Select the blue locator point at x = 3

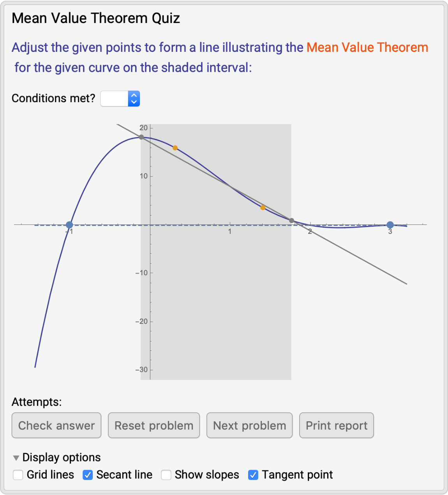pyautogui.click(x=390, y=225)
